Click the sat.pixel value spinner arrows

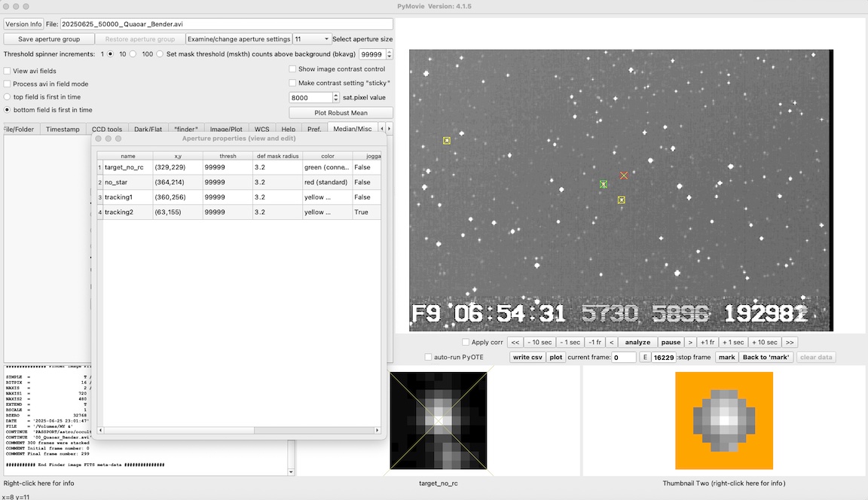pyautogui.click(x=336, y=97)
